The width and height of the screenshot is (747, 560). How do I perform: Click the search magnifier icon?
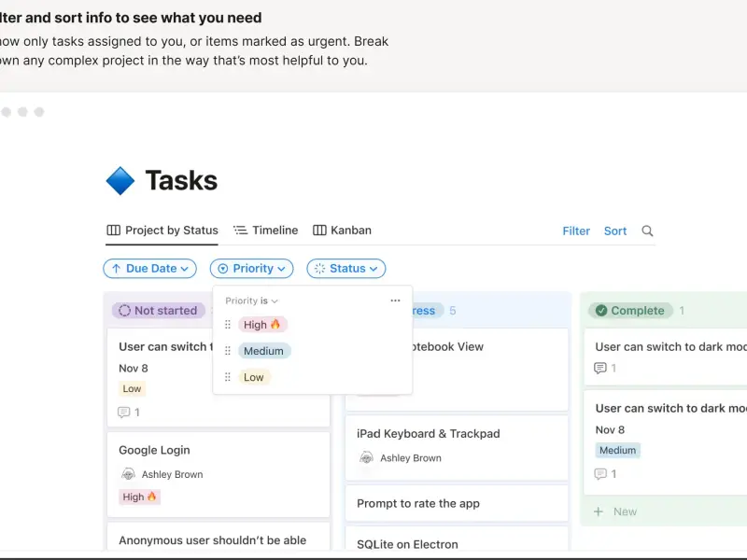click(x=648, y=231)
